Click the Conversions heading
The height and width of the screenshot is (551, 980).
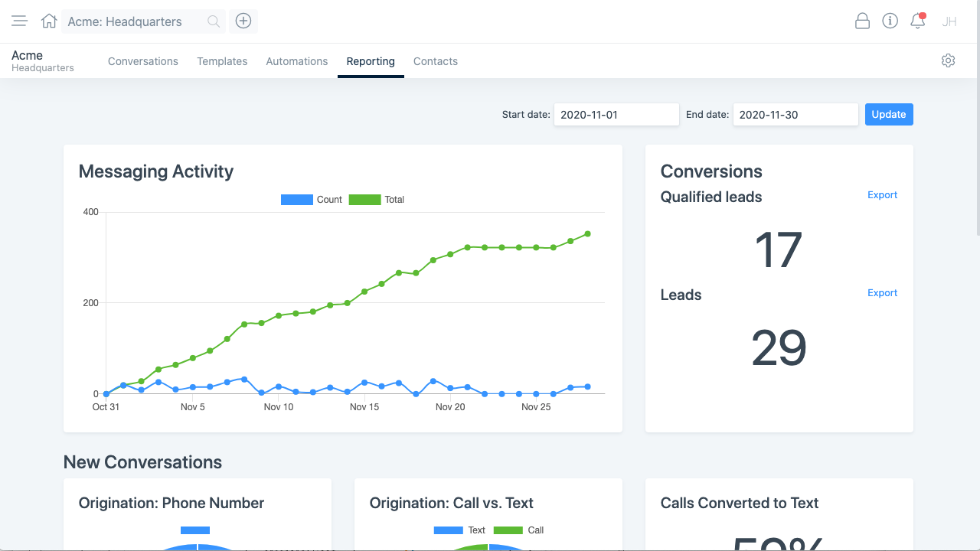tap(711, 171)
